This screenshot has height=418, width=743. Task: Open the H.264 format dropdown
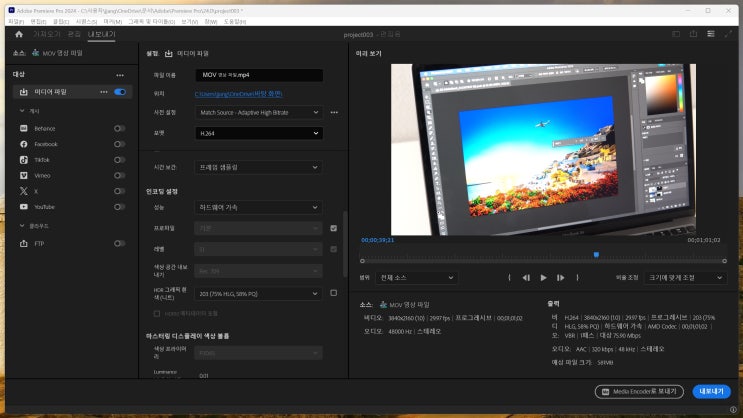(259, 133)
